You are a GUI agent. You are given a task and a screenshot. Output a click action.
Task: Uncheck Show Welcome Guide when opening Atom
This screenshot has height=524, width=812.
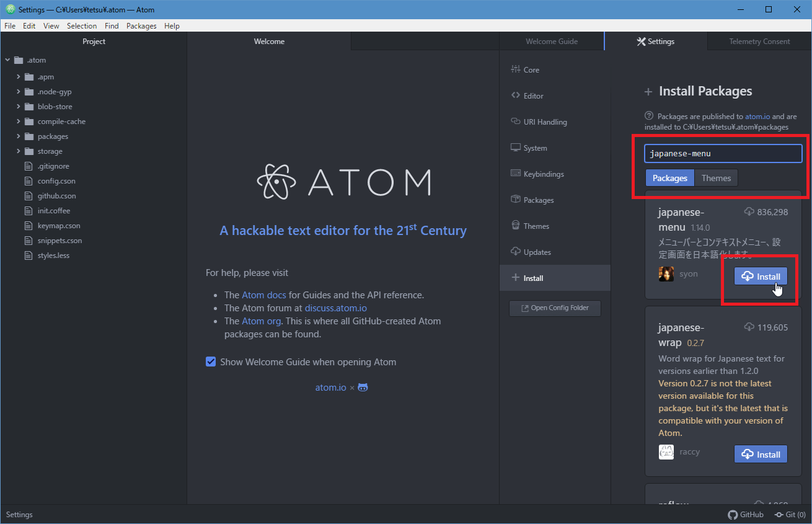tap(211, 362)
